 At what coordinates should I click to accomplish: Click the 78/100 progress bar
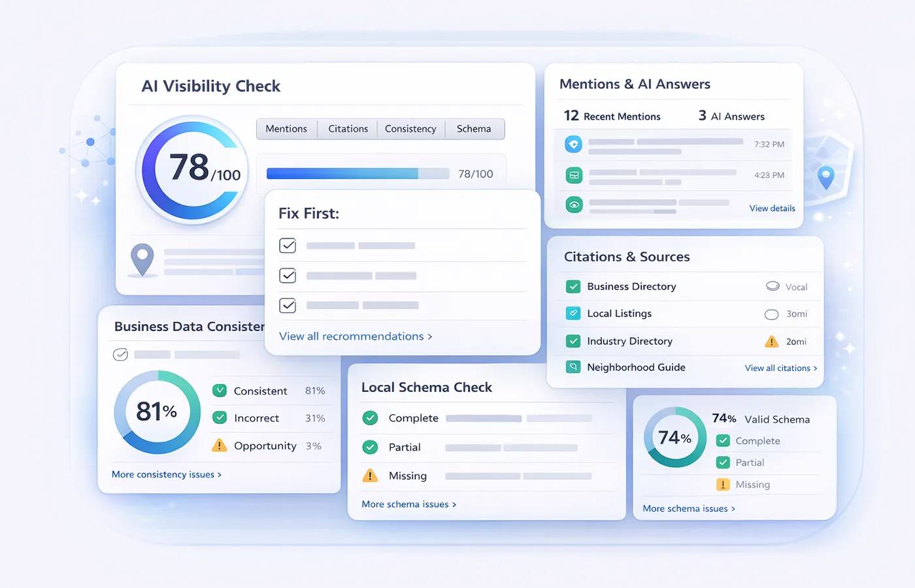pyautogui.click(x=358, y=173)
